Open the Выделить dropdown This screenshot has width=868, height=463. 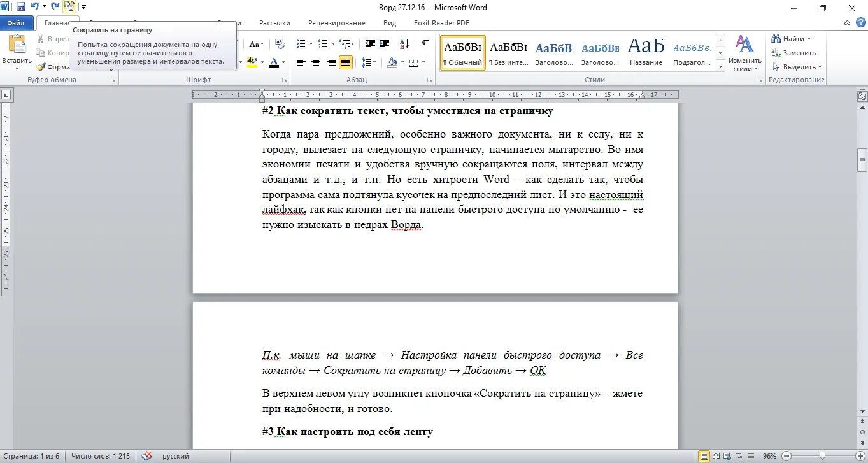pos(797,67)
